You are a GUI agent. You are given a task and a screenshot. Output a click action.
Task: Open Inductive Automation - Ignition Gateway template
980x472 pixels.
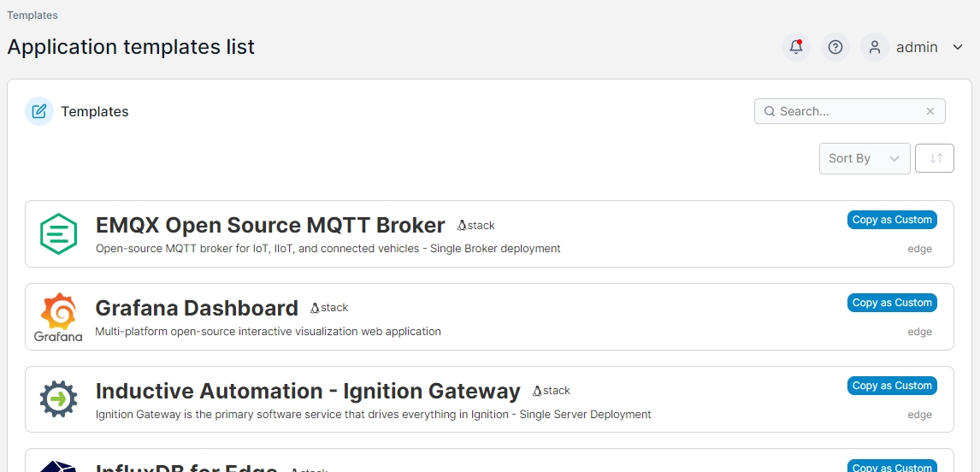(x=308, y=391)
